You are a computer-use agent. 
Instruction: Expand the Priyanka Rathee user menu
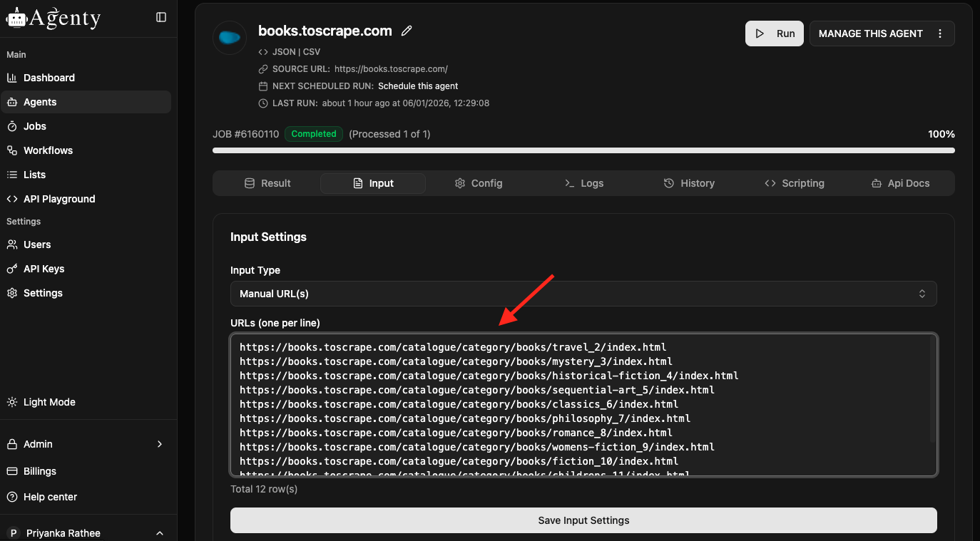pos(86,533)
